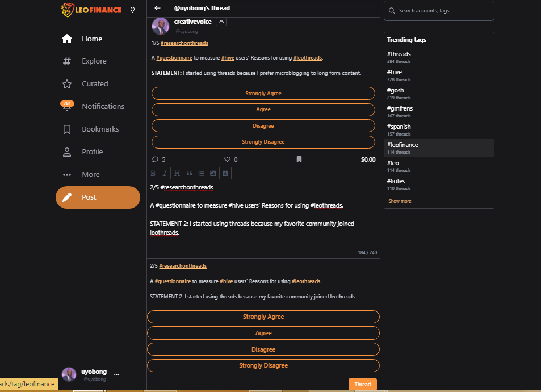Toggle the lightbulb theme icon
Viewport: 541px width, 392px height.
click(132, 10)
